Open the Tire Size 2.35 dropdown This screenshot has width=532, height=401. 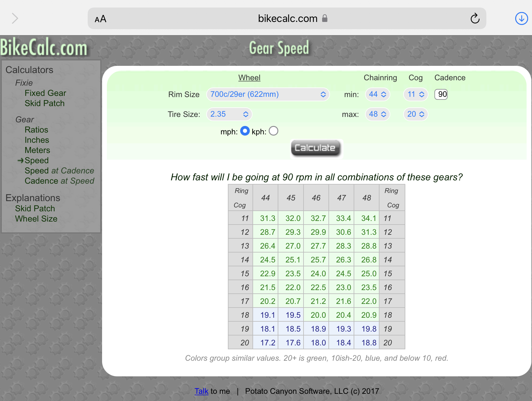[x=229, y=114]
